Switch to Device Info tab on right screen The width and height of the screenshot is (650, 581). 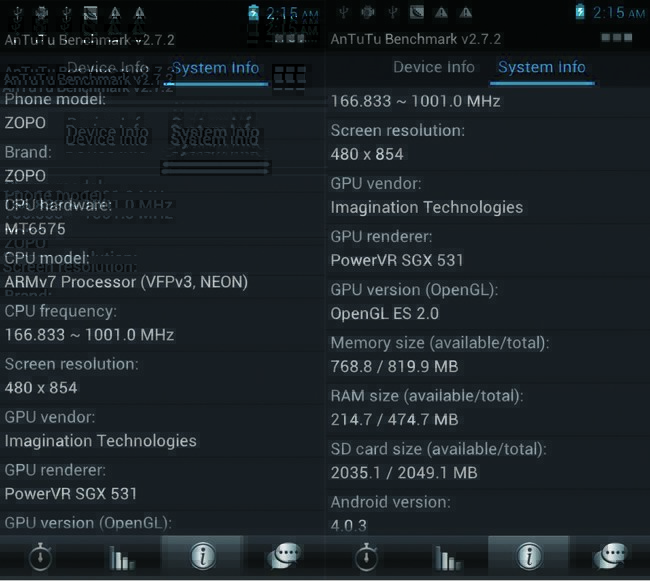[433, 67]
